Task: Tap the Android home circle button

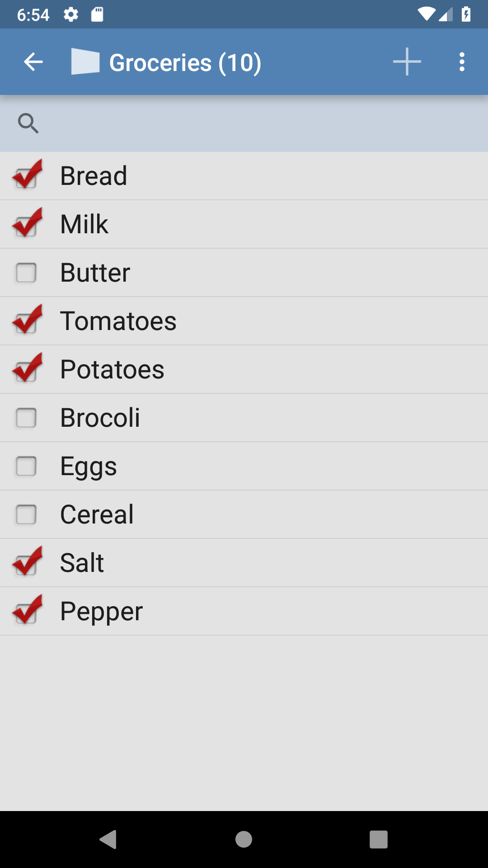Action: (244, 840)
